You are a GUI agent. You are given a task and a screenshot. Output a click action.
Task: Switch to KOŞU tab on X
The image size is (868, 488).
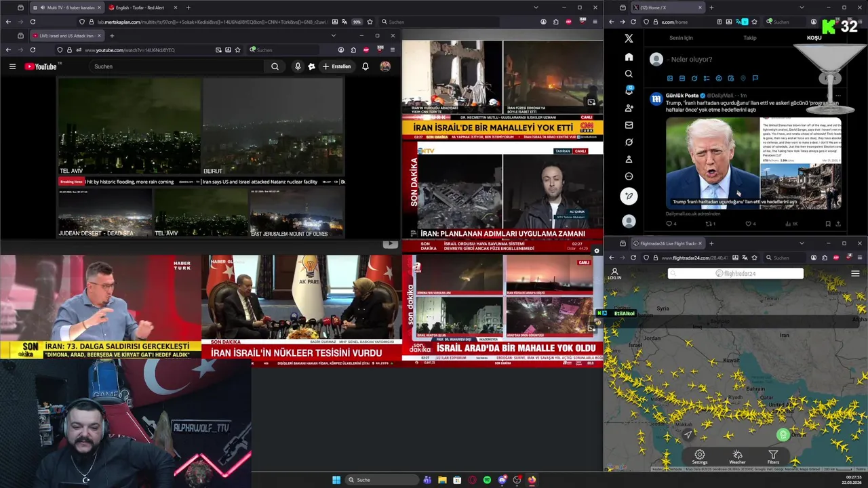coord(814,38)
